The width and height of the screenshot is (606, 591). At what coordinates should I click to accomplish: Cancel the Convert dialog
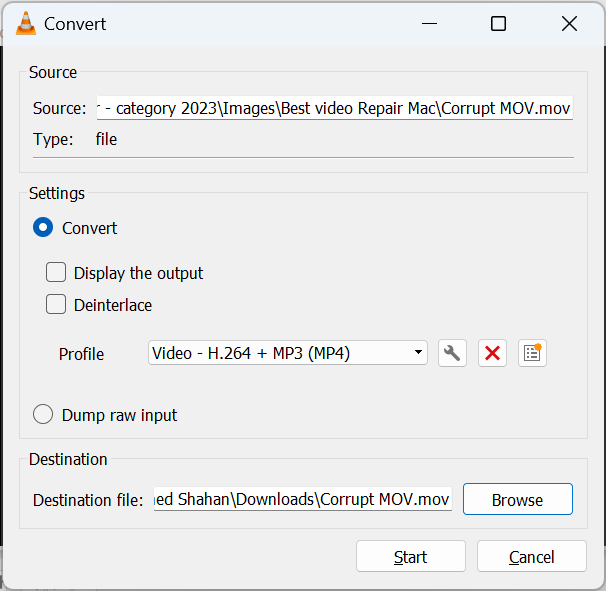(532, 556)
